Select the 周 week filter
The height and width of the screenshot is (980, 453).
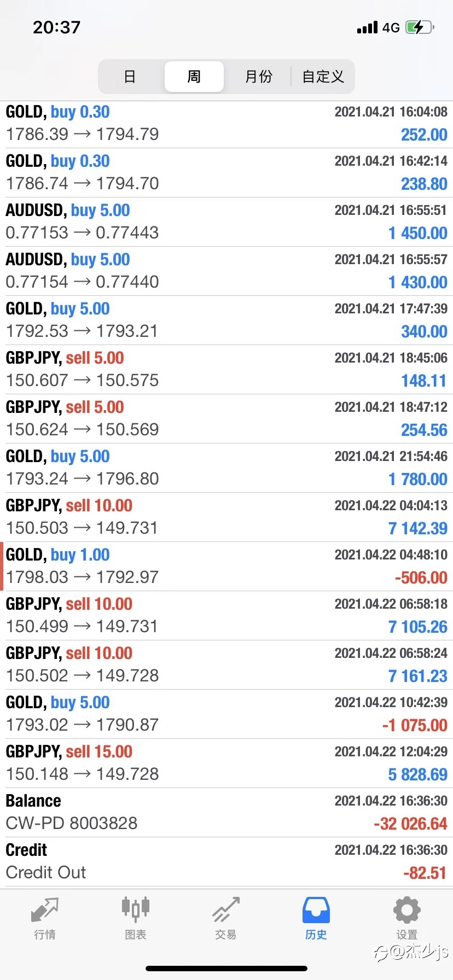click(x=194, y=77)
